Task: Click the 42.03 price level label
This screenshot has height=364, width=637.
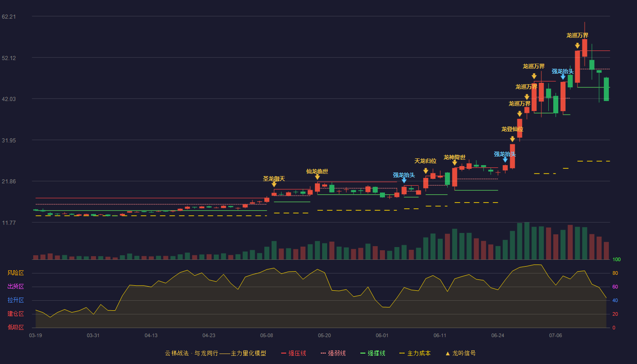Action: [9, 99]
